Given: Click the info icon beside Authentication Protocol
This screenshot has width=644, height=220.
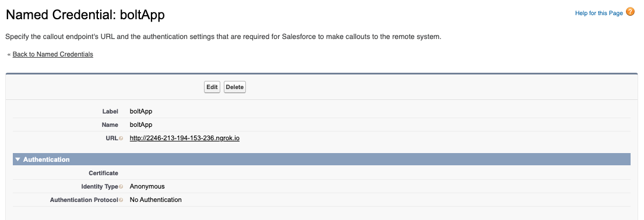Looking at the screenshot, I should 121,200.
